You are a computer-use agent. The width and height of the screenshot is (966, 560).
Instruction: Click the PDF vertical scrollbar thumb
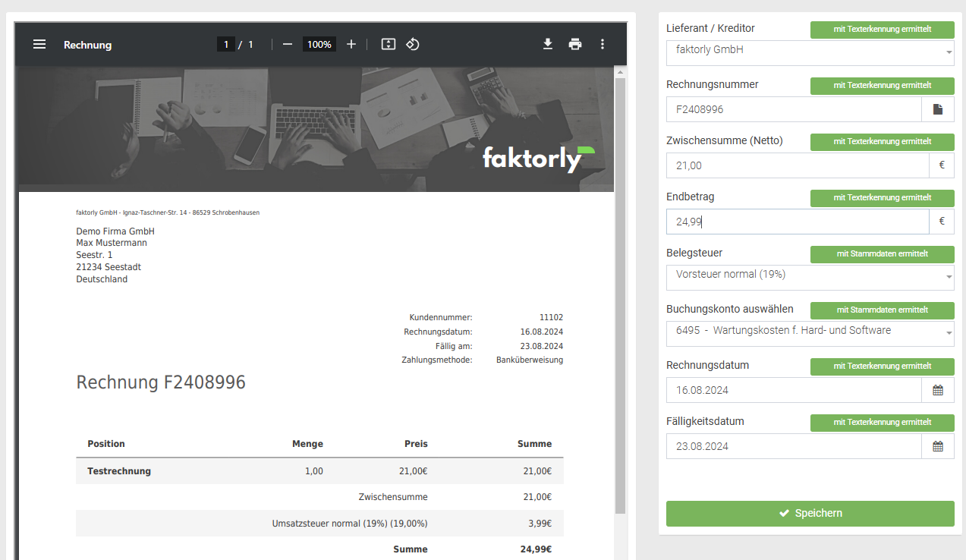620,296
